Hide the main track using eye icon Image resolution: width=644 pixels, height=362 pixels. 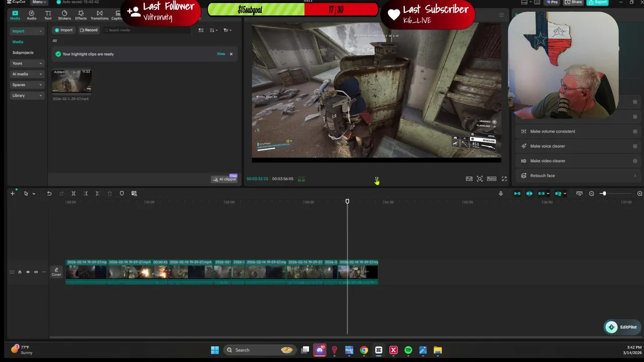coord(28,272)
